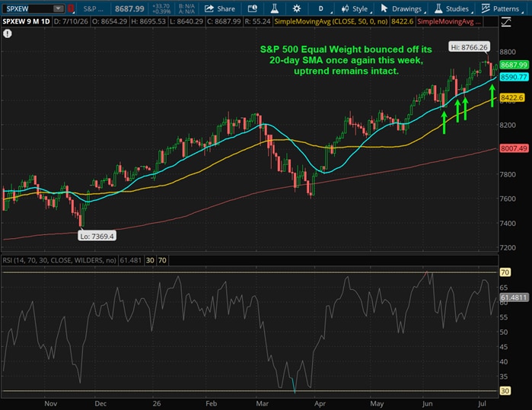Click the RSI 70 overbought header value
Image resolution: width=532 pixels, height=410 pixels.
point(162,260)
